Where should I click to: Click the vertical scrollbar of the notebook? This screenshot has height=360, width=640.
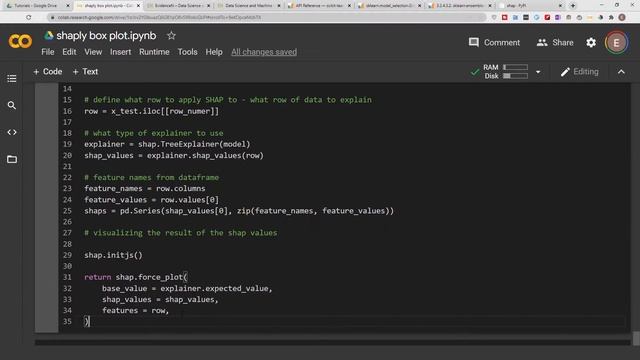coord(636,338)
